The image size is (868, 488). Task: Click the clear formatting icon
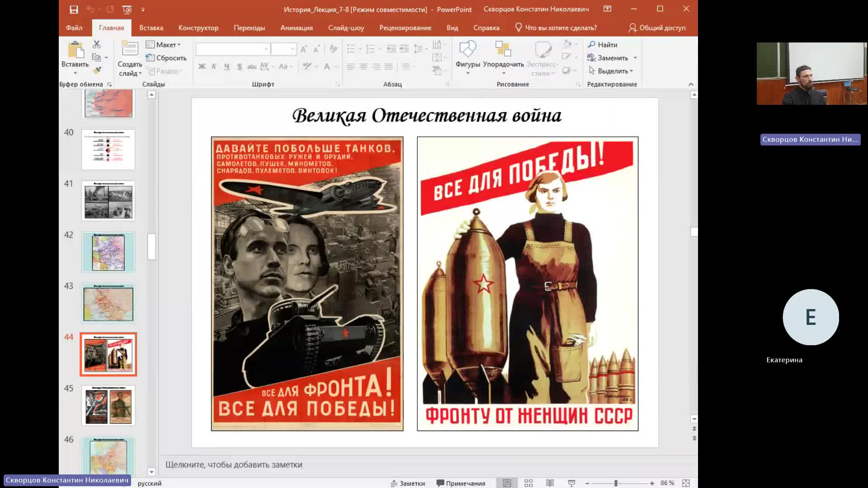pos(334,49)
